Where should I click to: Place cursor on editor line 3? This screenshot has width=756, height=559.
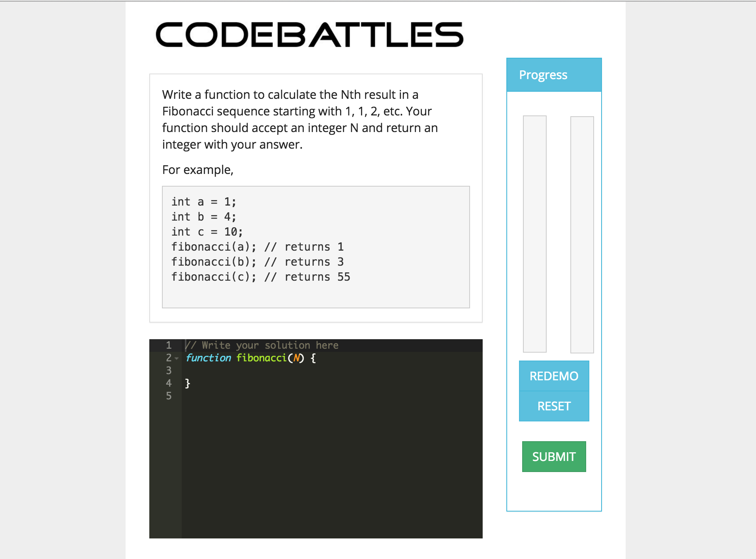[x=332, y=370]
